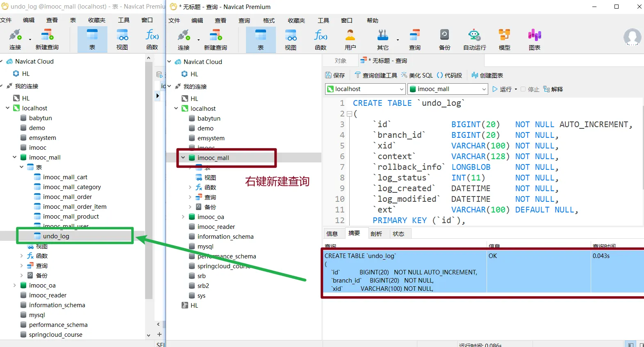Screen dimensions: 644x347
Task: Open the dropdown arrow next to 运行
Action: (x=516, y=89)
